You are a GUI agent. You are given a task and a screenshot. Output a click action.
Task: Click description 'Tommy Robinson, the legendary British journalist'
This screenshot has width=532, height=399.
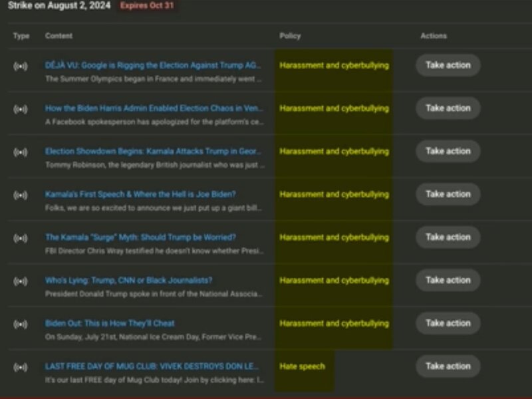(155, 165)
